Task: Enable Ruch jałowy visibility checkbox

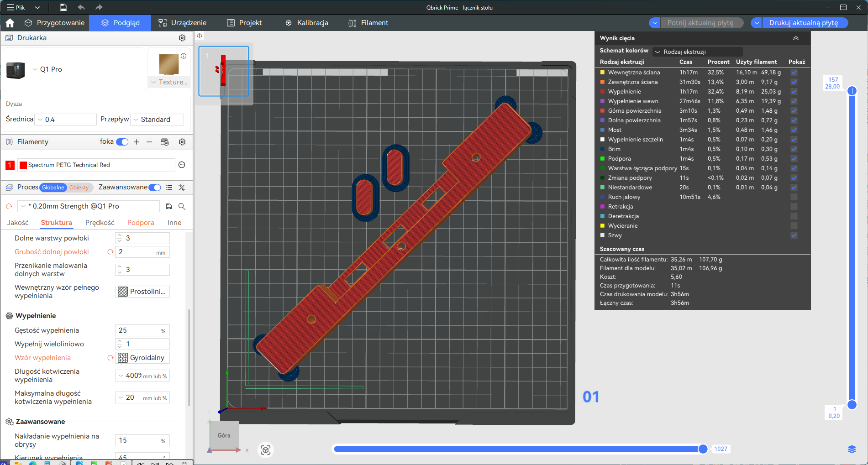Action: pos(794,197)
